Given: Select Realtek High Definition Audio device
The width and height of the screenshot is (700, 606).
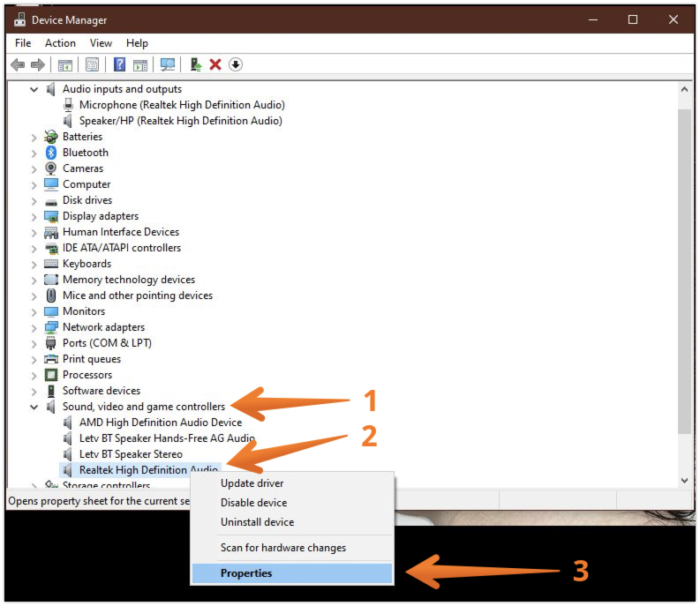Looking at the screenshot, I should pos(148,470).
